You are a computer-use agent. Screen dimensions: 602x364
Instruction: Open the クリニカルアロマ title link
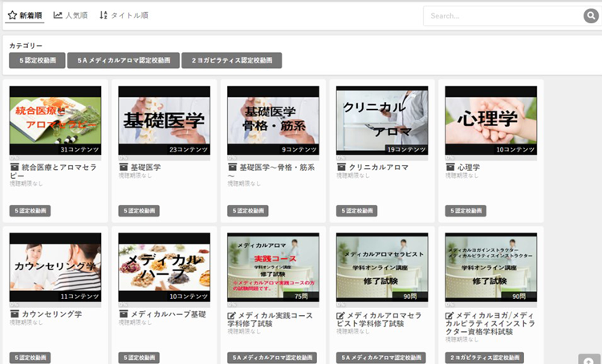(378, 168)
